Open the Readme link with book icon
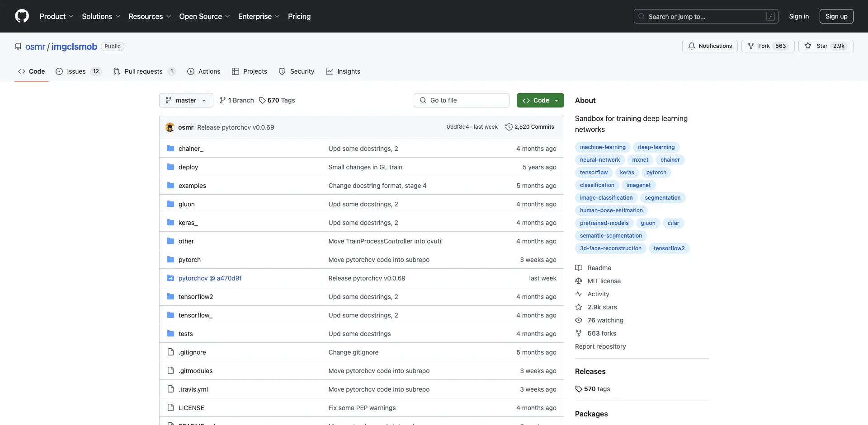868x425 pixels. (x=593, y=268)
